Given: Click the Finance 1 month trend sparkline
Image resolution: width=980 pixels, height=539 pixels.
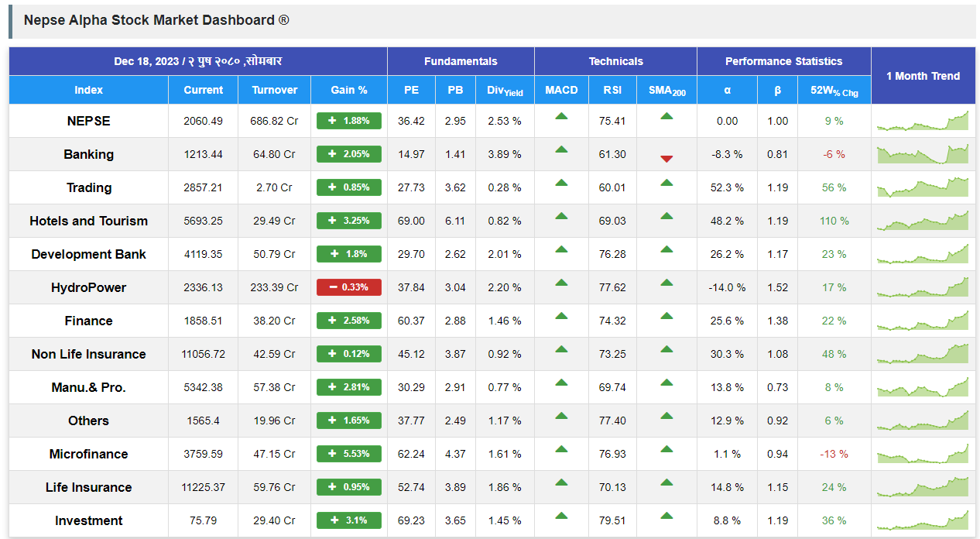Looking at the screenshot, I should coord(923,321).
